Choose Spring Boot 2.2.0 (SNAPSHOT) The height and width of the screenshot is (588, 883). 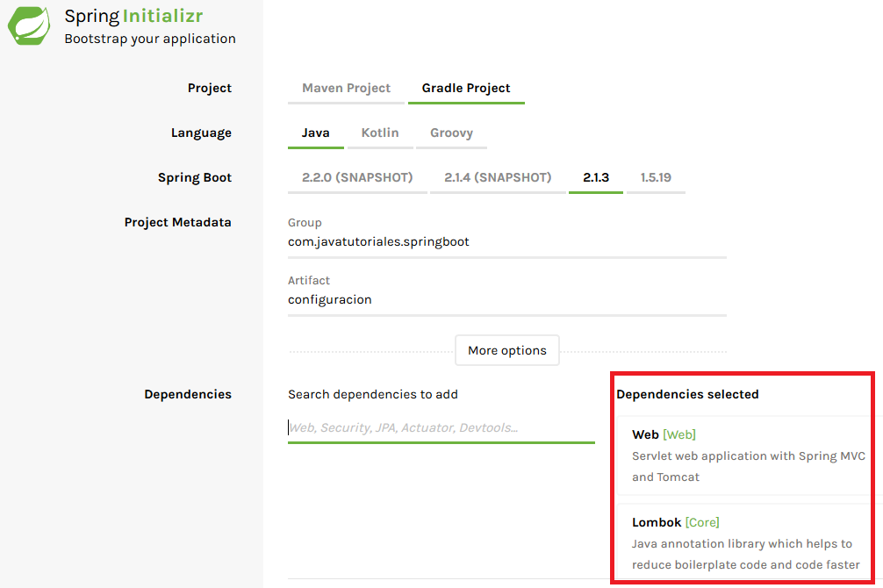point(356,176)
